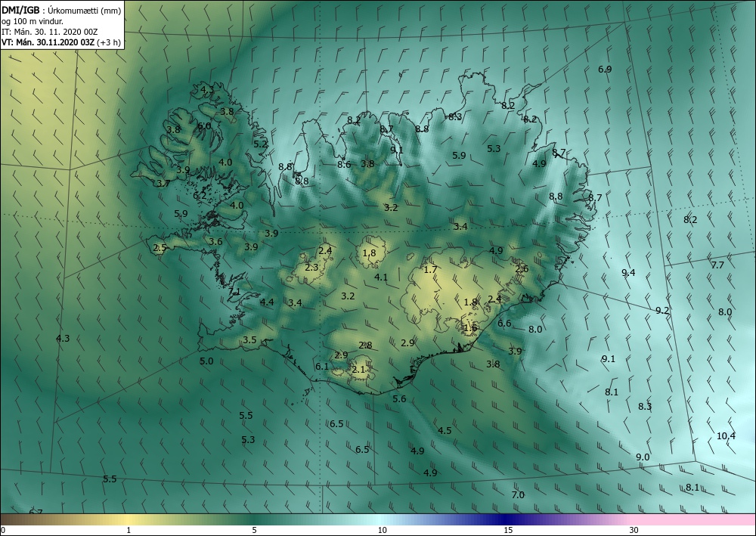Click the 4.1 value in the central highlands
Viewport: 756px width, 536px height.
381,277
